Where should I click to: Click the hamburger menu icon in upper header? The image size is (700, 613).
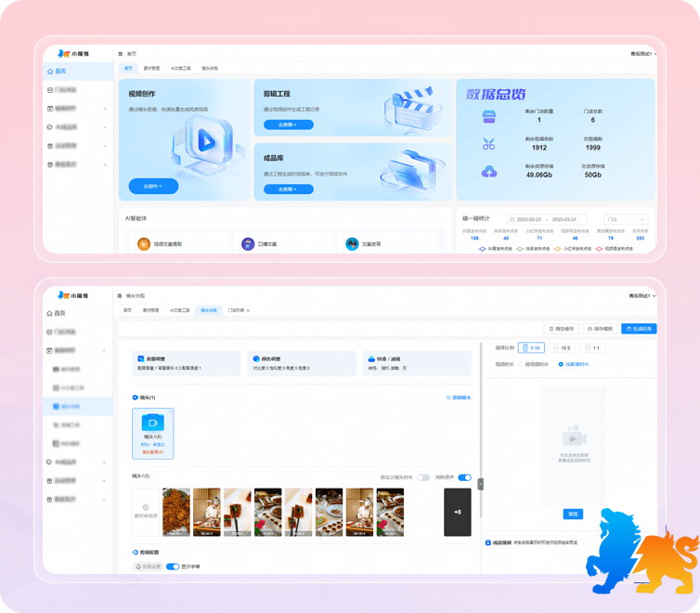pyautogui.click(x=120, y=54)
